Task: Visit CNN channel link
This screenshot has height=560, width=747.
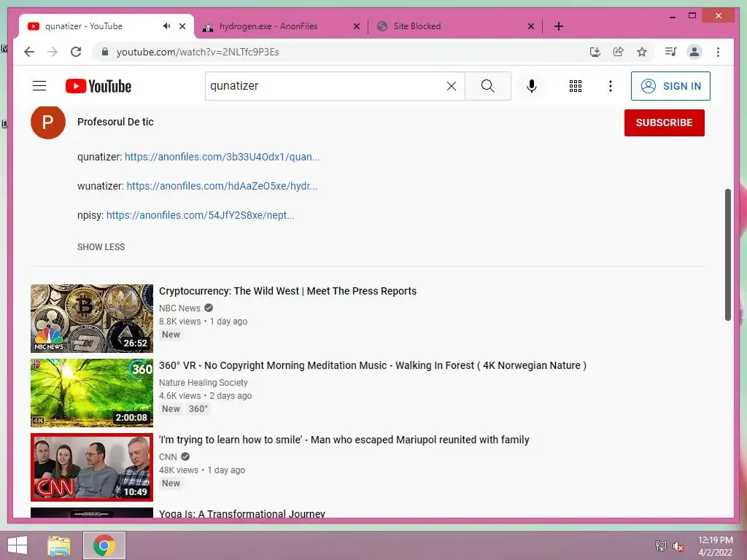Action: 169,456
